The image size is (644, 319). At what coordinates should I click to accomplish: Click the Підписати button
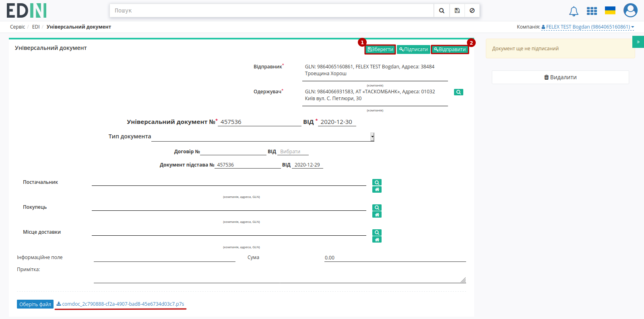tap(413, 49)
